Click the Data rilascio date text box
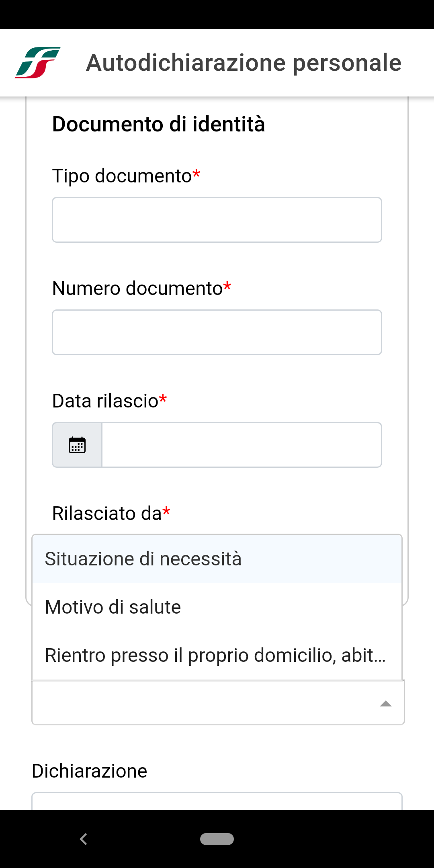Image resolution: width=434 pixels, height=868 pixels. coord(242,445)
